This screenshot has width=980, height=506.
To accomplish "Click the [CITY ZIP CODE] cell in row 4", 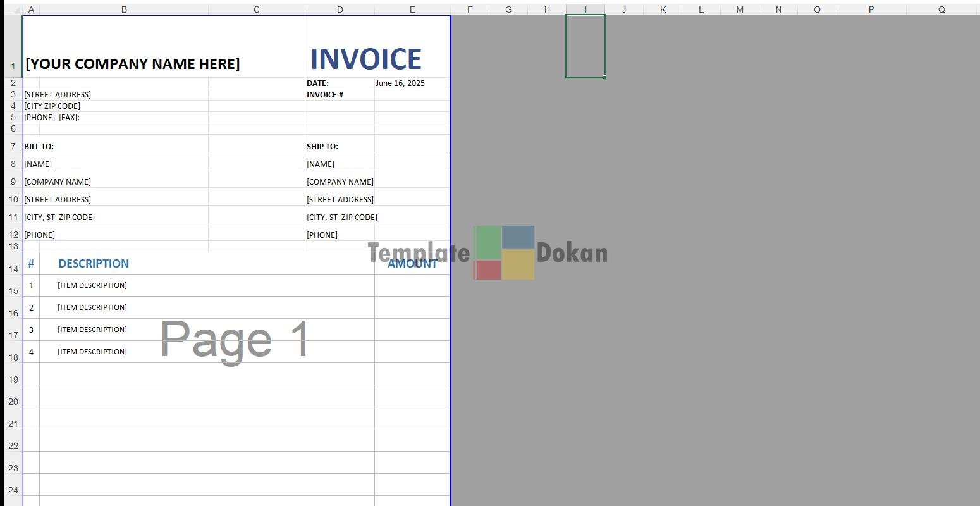I will tap(52, 106).
